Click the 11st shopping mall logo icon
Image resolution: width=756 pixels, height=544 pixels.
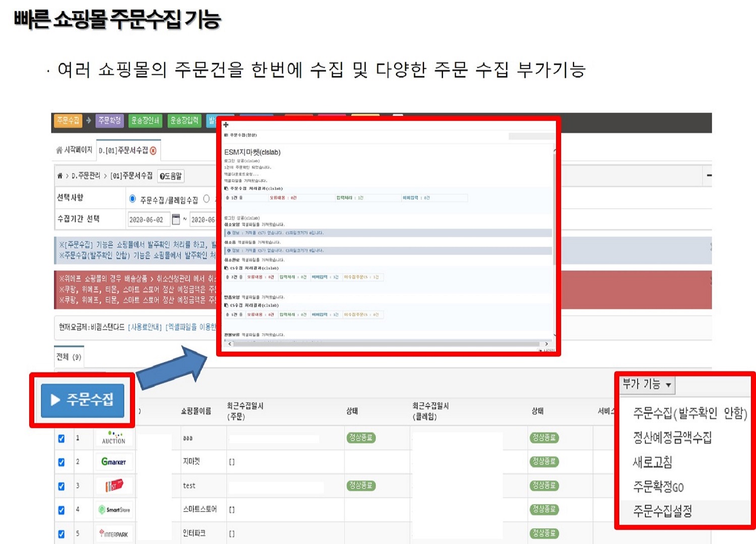(x=113, y=486)
